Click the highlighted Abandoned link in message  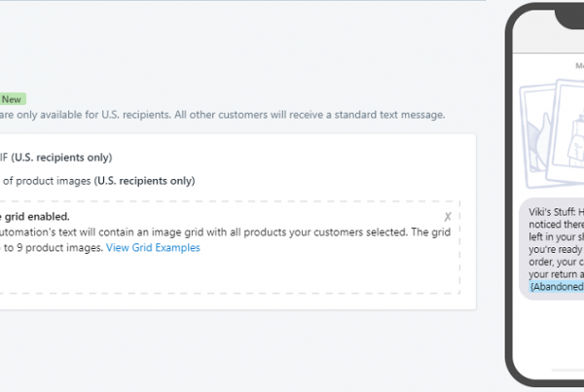(x=557, y=286)
